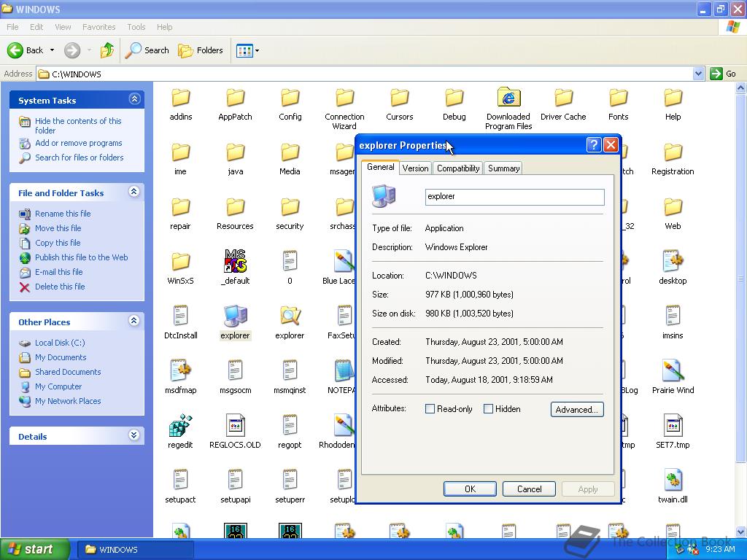
Task: Click OK in explorer Properties
Action: coord(470,489)
